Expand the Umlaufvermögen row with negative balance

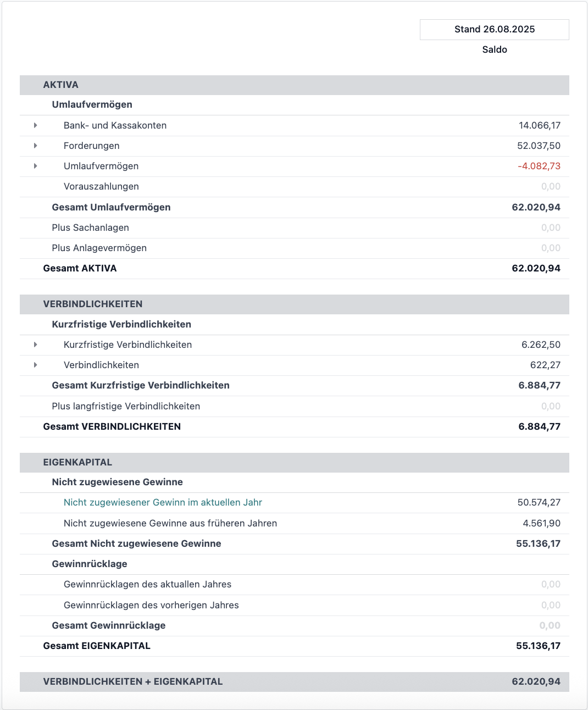[36, 166]
